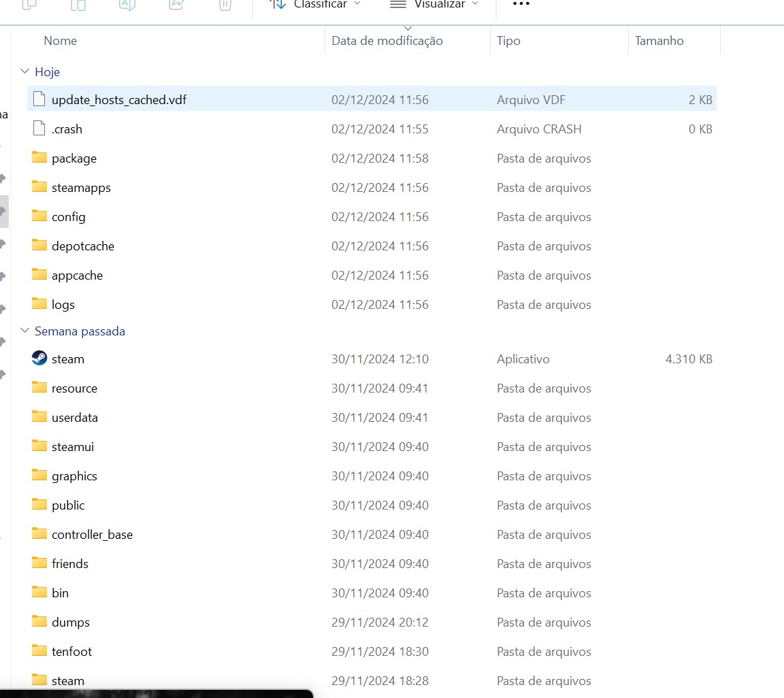This screenshot has height=698, width=784.
Task: Click the steamapps folder icon
Action: (39, 188)
